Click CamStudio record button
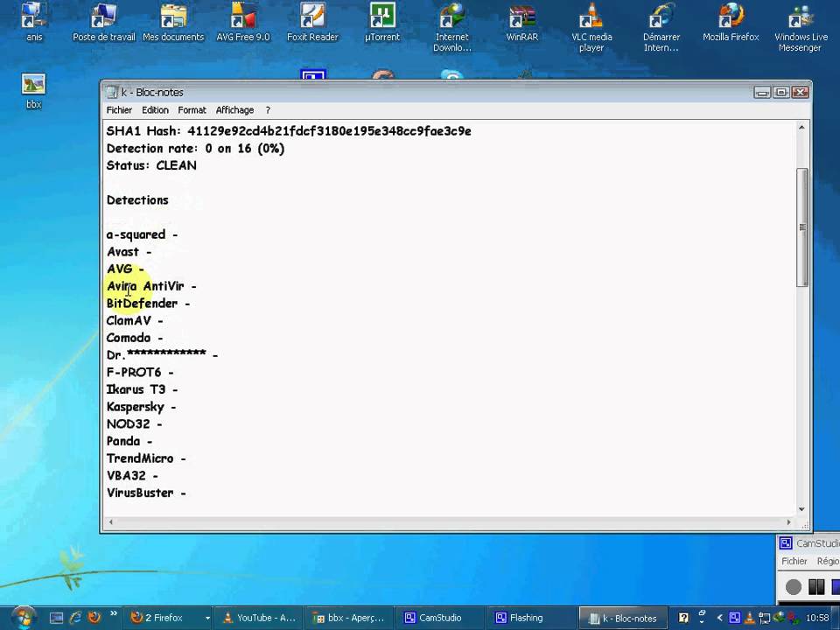The image size is (840, 630). [794, 586]
